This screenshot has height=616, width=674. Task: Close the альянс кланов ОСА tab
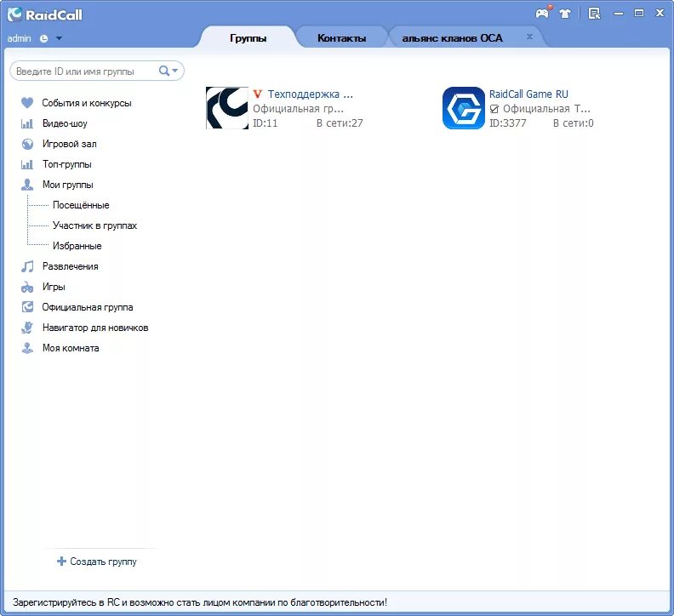pyautogui.click(x=529, y=37)
